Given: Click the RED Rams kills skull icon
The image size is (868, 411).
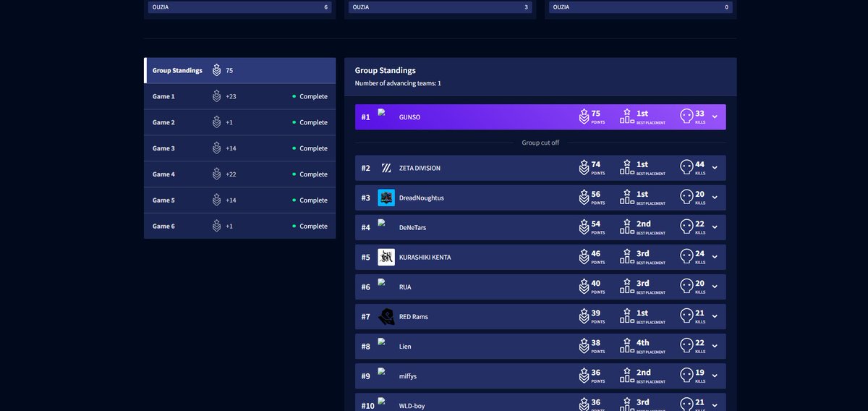Looking at the screenshot, I should pos(686,316).
